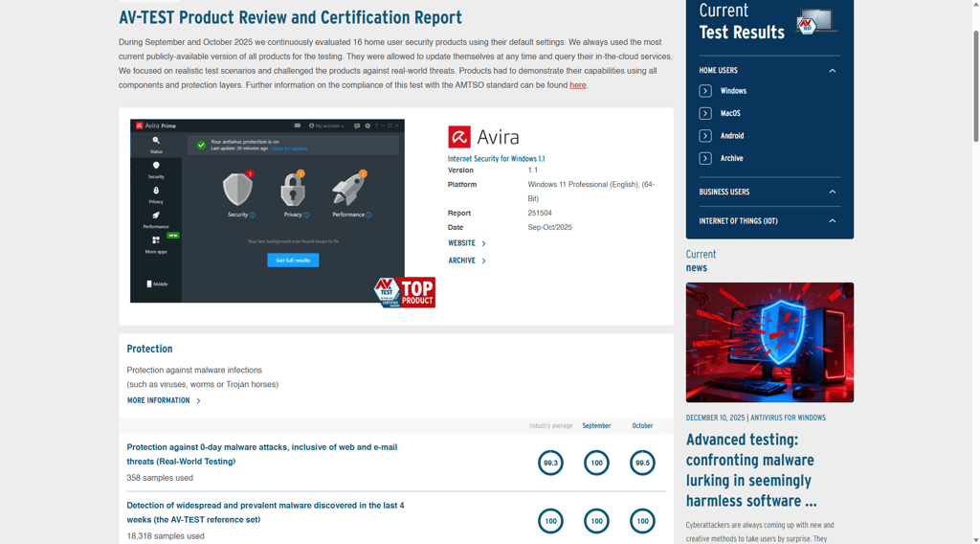Click the arrow next to WEBSITE
The width and height of the screenshot is (980, 544).
coord(483,243)
